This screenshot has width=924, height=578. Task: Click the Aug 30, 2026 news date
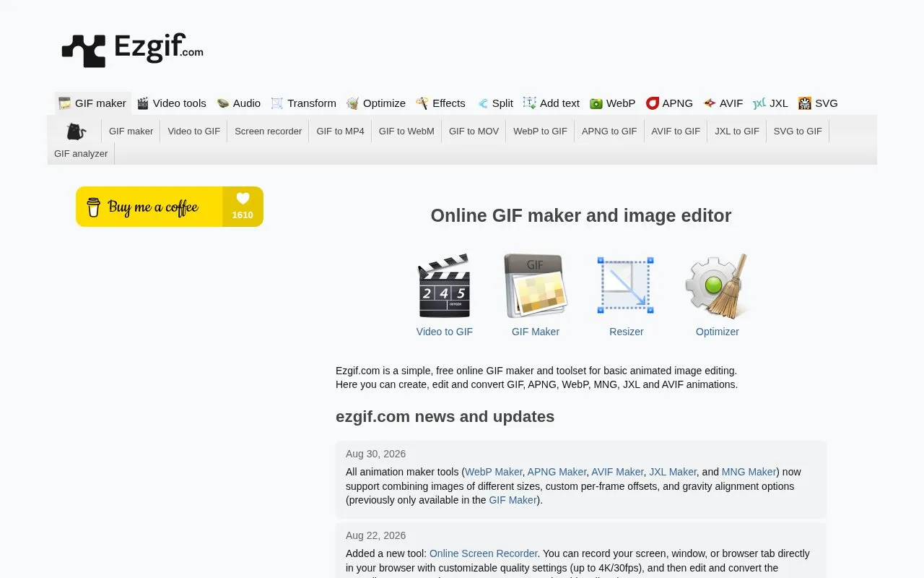375,454
